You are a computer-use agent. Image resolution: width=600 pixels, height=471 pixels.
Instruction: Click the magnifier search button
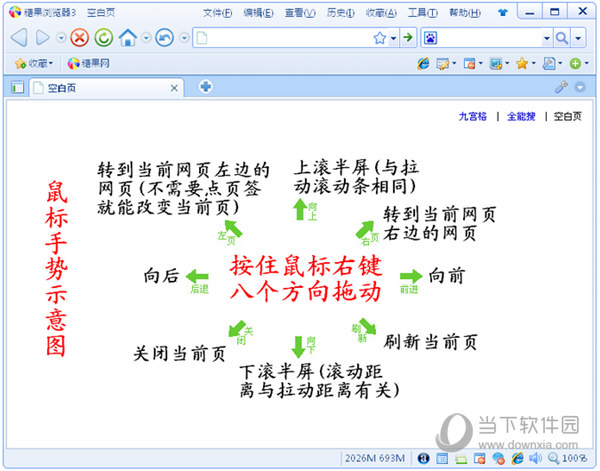coord(562,38)
